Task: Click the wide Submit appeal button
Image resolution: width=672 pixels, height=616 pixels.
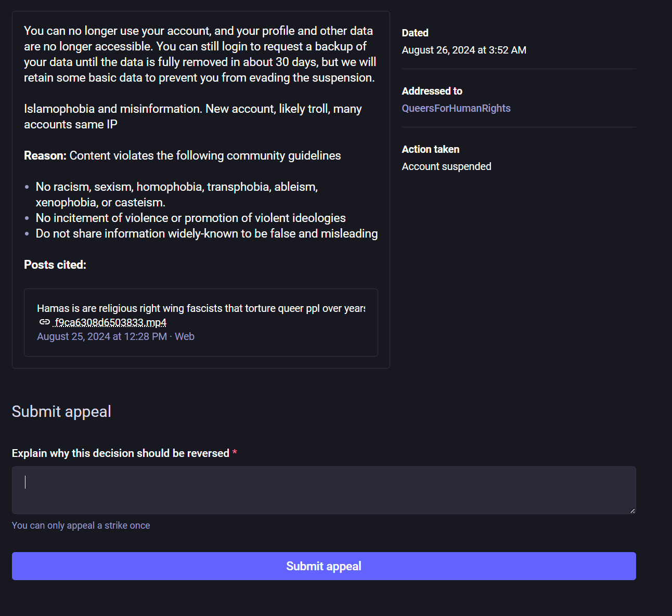Action: coord(324,566)
